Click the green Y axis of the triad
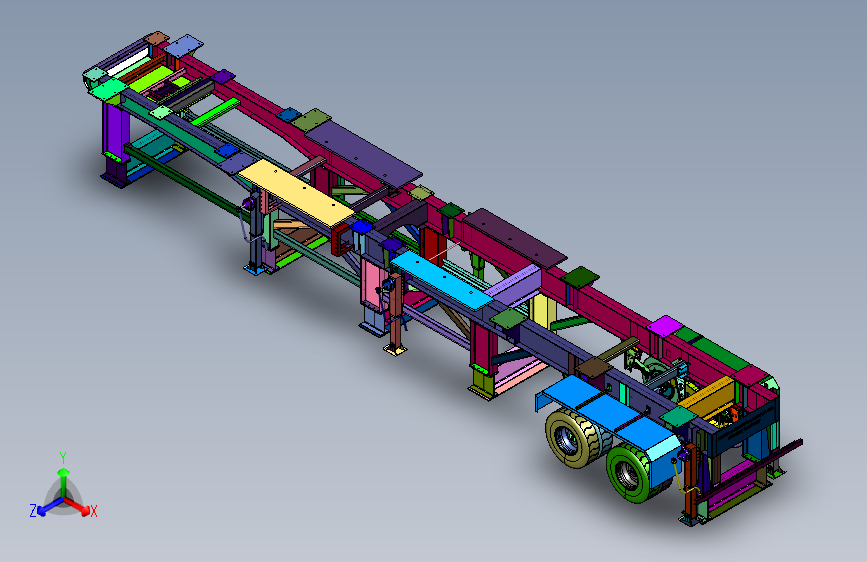 (x=64, y=481)
